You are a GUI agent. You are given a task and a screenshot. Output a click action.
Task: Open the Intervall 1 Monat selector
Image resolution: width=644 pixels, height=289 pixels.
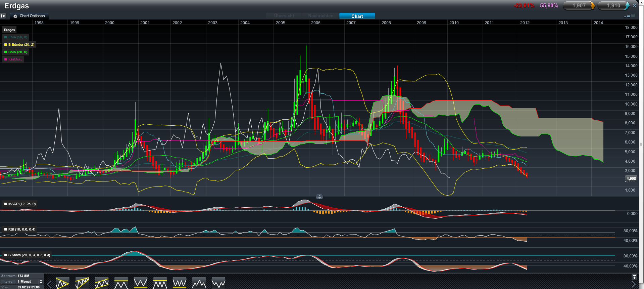click(x=24, y=282)
